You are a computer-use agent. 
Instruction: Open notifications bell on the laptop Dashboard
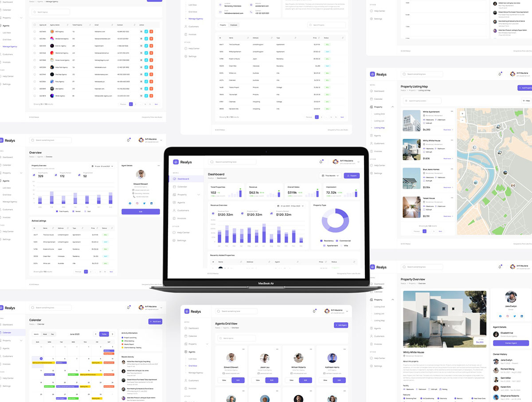click(321, 162)
